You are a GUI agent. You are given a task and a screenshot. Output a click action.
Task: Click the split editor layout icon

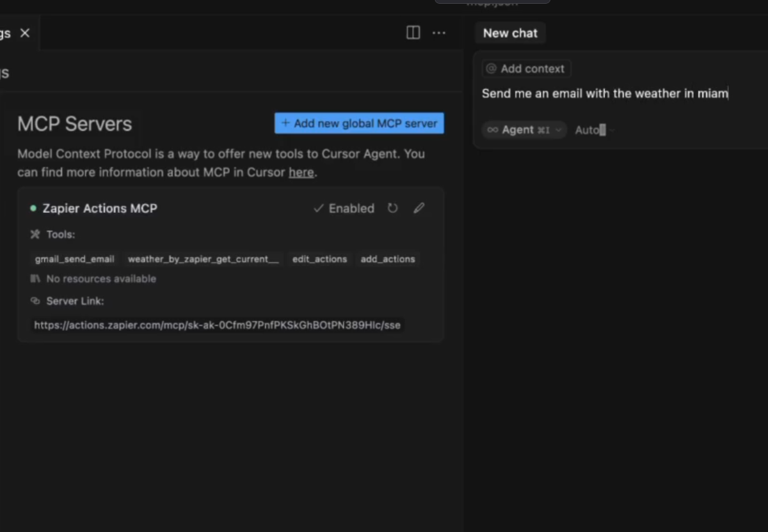[413, 33]
